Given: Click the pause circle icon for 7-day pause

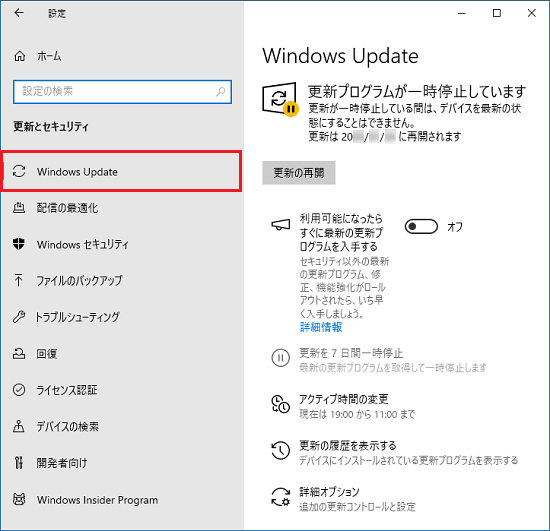Looking at the screenshot, I should pos(281,358).
